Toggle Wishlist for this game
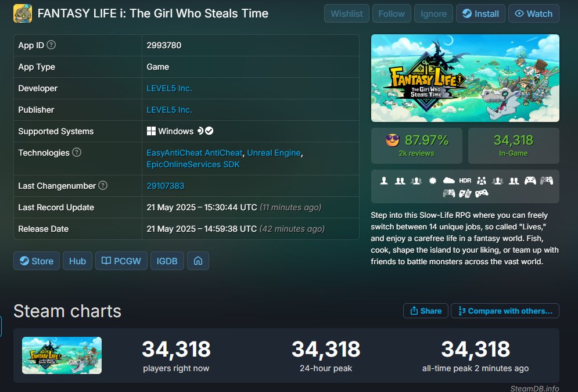The height and width of the screenshot is (392, 578). click(x=346, y=13)
